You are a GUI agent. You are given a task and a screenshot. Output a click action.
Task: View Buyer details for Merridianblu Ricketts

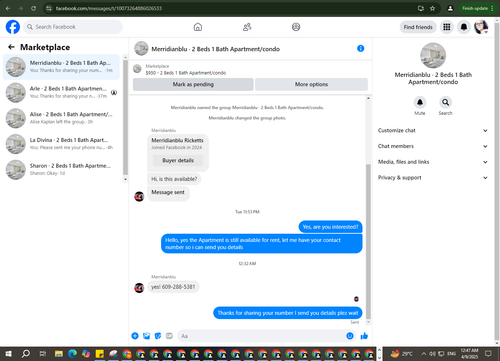pyautogui.click(x=178, y=160)
